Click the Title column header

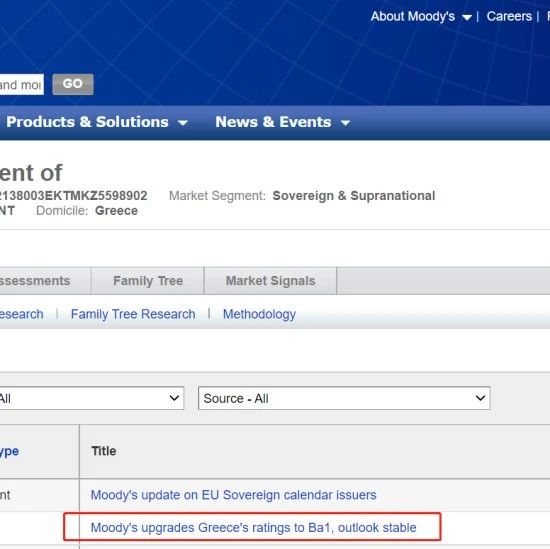pos(103,451)
